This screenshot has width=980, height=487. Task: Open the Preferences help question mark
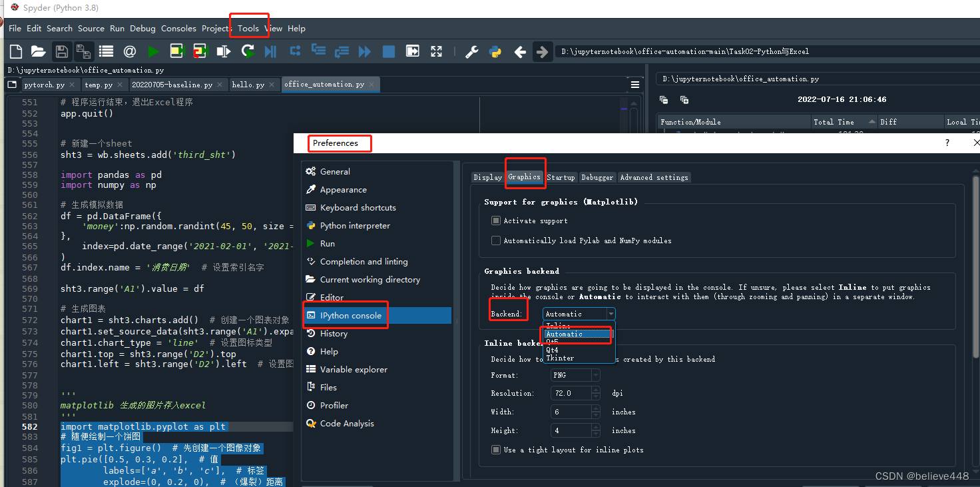[947, 143]
